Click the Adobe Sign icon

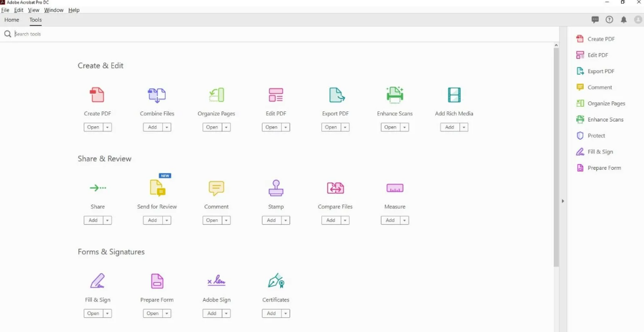point(216,281)
